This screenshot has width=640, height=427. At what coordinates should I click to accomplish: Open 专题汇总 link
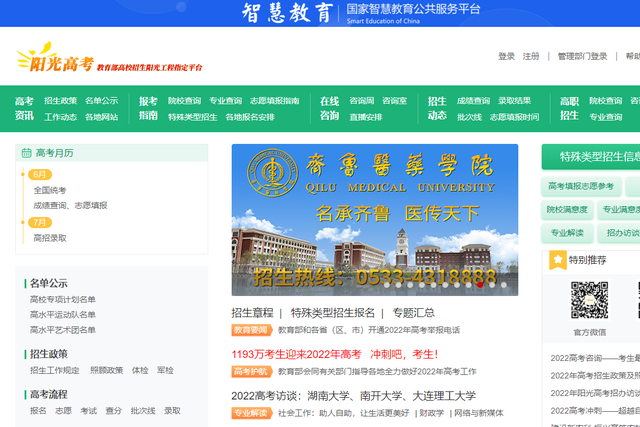pyautogui.click(x=413, y=313)
